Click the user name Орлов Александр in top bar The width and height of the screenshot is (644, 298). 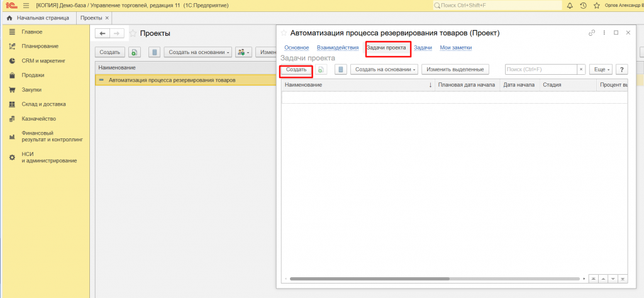[x=625, y=6]
